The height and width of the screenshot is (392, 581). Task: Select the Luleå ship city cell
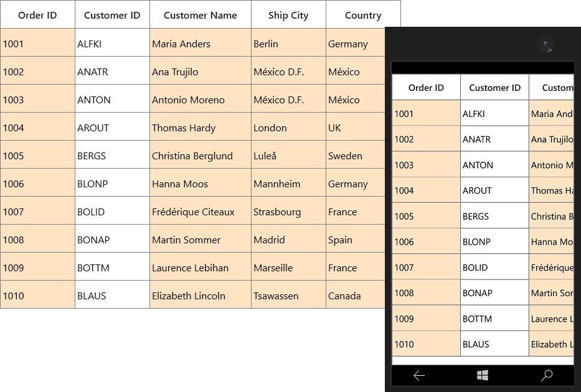pyautogui.click(x=289, y=155)
